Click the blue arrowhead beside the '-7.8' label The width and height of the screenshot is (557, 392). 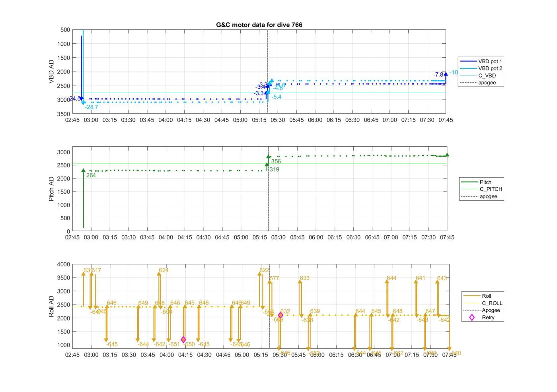point(446,74)
